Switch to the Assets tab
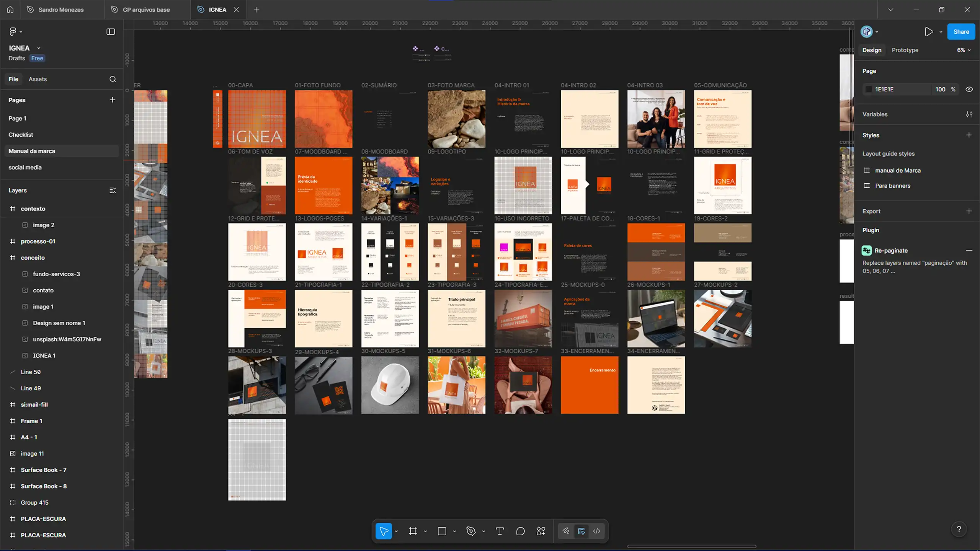This screenshot has width=980, height=551. click(38, 79)
